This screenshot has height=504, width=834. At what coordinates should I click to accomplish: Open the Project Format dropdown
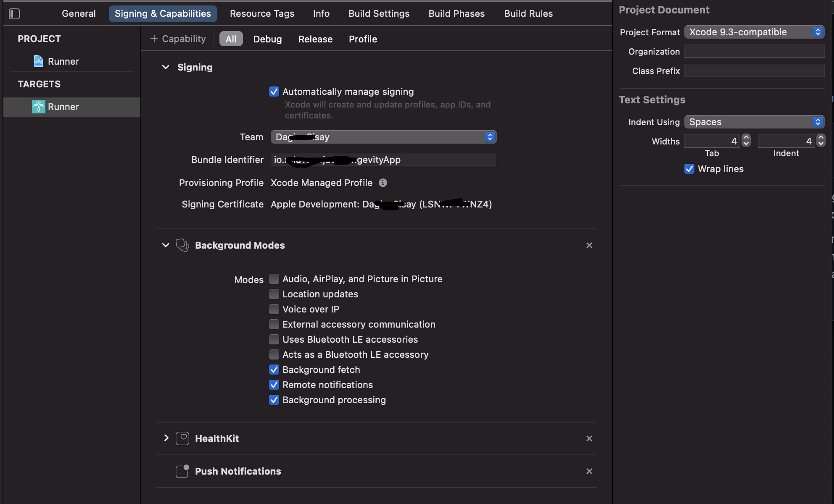coord(754,32)
